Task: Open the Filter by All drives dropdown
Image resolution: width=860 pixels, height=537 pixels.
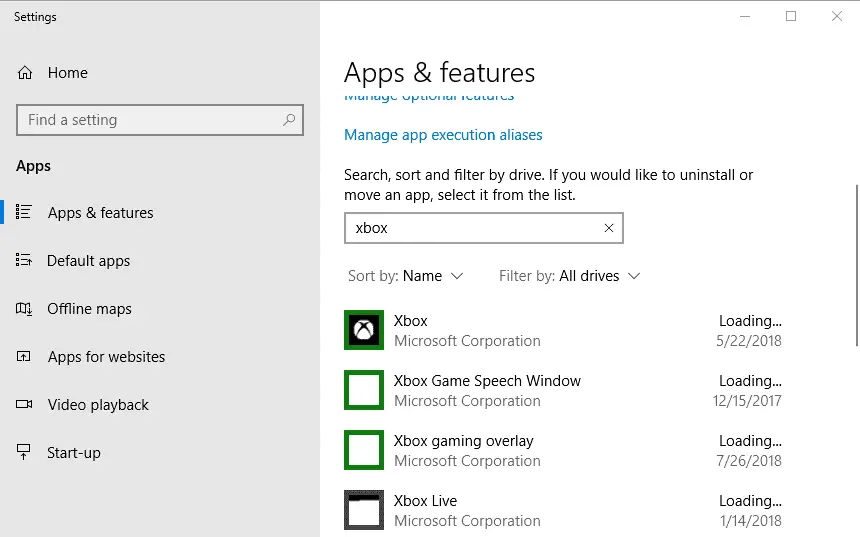Action: [x=569, y=276]
